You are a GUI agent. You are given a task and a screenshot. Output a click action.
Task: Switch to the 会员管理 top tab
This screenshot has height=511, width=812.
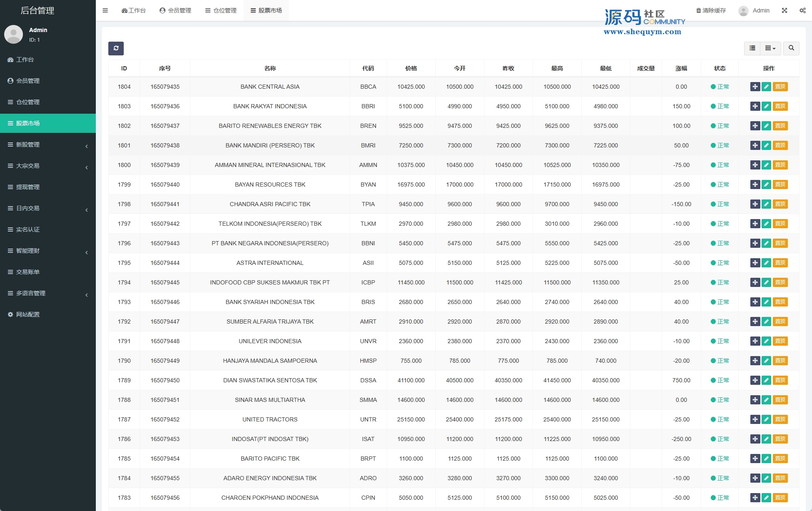point(175,10)
